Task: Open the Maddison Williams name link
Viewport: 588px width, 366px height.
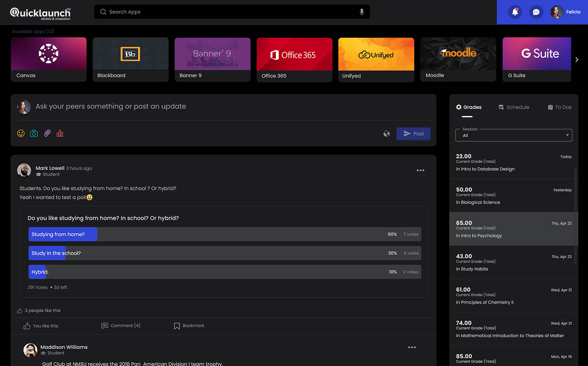Action: [x=64, y=347]
